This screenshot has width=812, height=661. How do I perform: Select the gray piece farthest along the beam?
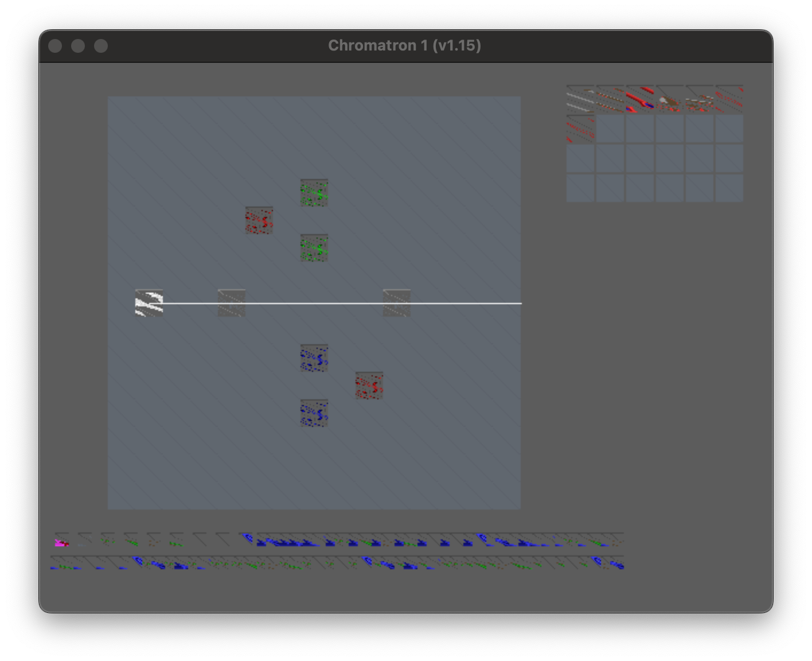pyautogui.click(x=397, y=303)
